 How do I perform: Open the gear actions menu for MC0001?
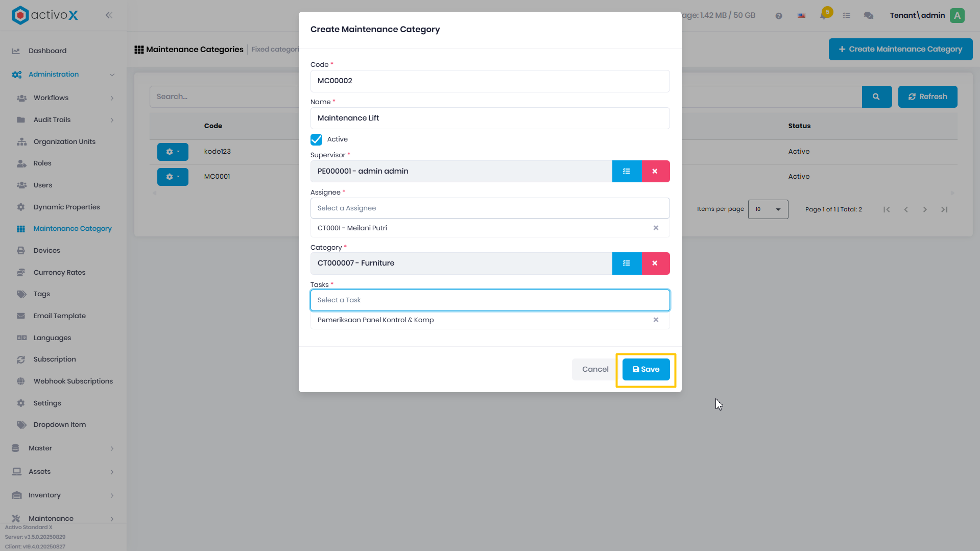point(173,177)
